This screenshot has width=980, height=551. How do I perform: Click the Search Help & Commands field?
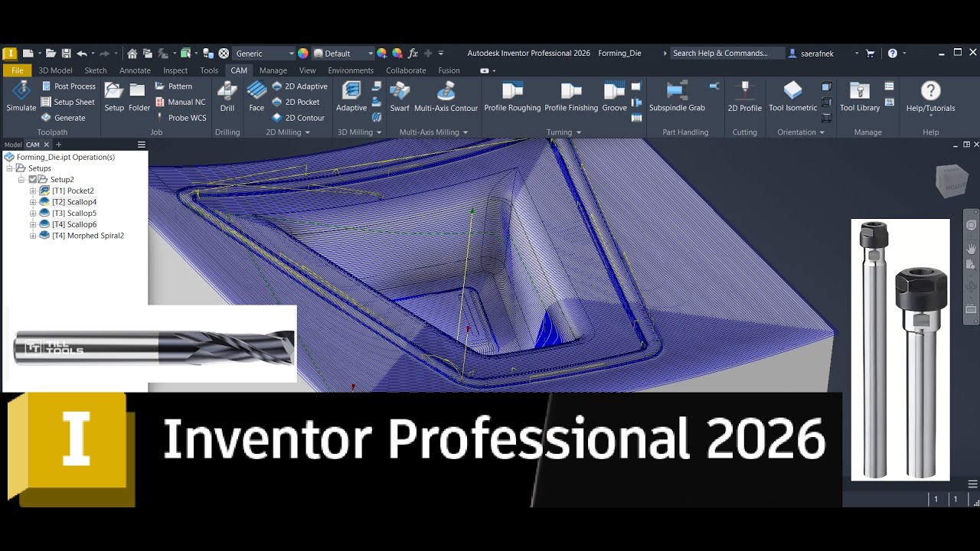[x=727, y=54]
